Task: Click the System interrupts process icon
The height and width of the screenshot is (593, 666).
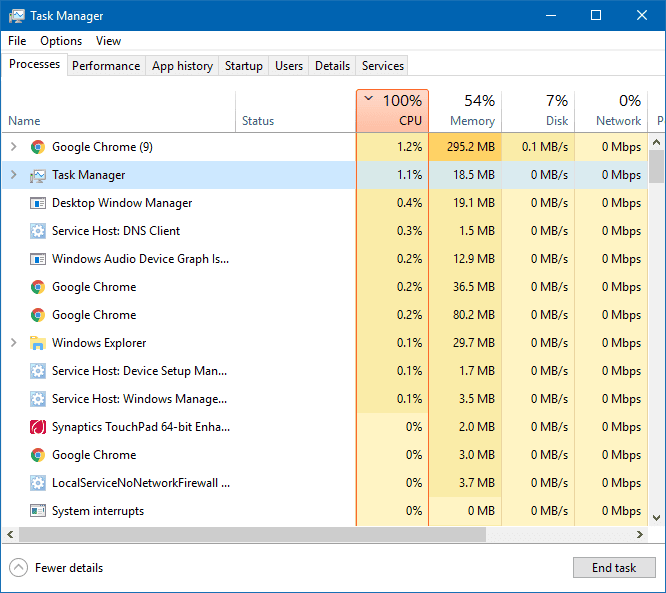Action: click(x=38, y=511)
